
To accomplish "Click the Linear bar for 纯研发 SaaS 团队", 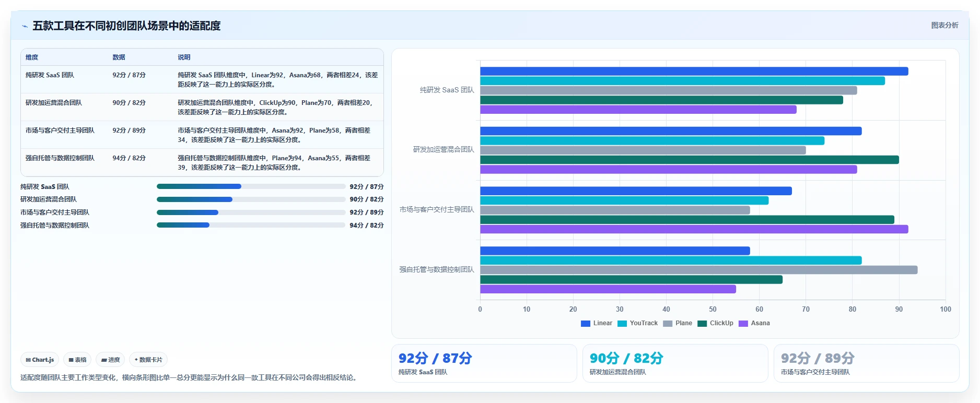I will tap(694, 72).
